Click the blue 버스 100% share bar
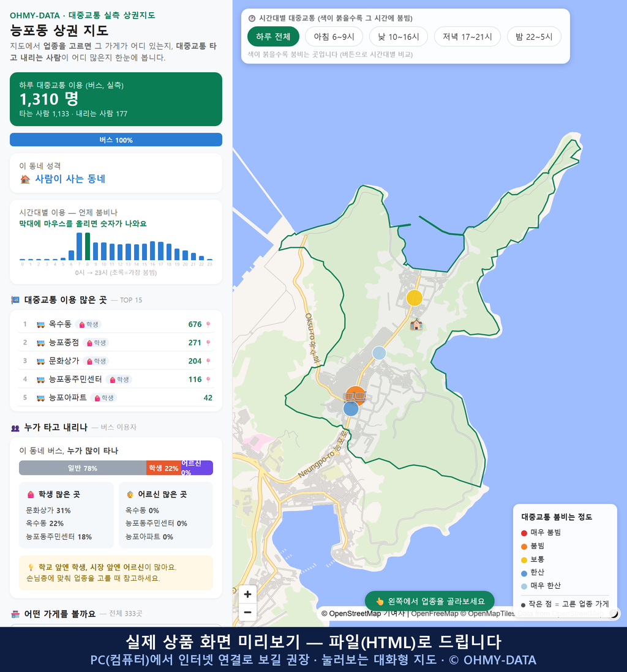This screenshot has width=627, height=672. 116,140
